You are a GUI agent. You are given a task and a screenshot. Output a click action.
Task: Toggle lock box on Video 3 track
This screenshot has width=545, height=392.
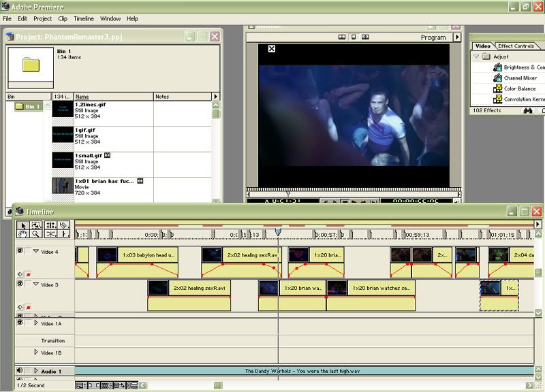(28, 284)
